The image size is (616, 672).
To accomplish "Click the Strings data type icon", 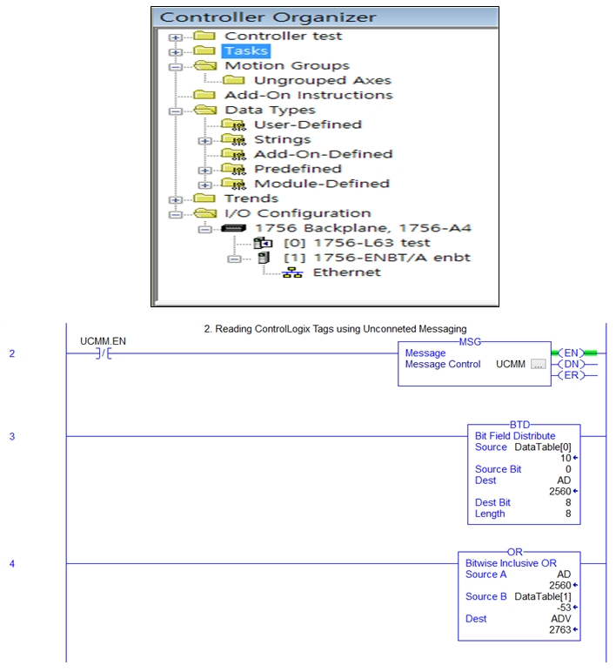I will pyautogui.click(x=234, y=140).
